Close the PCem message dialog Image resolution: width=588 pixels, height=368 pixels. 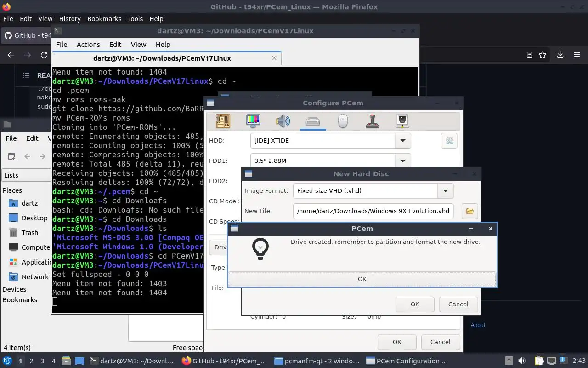tap(490, 229)
